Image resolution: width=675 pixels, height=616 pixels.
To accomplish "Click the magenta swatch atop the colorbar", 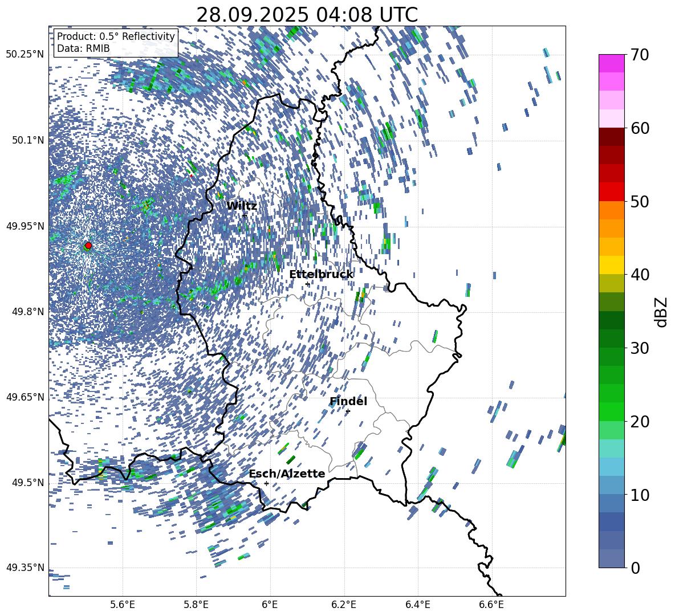I will pos(612,63).
